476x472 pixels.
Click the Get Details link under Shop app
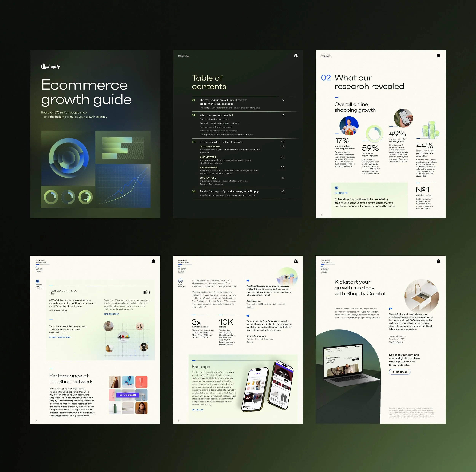pos(197,410)
